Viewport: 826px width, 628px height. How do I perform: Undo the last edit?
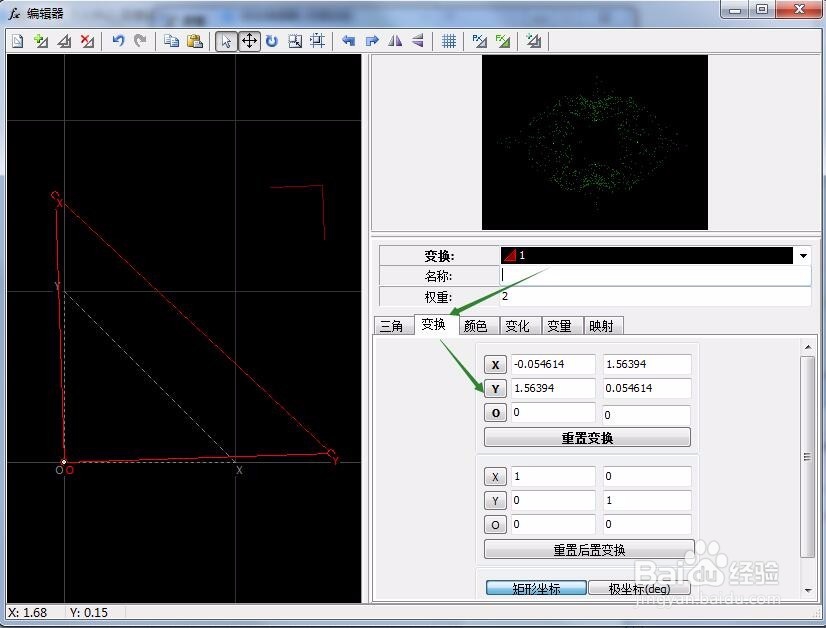click(x=119, y=41)
